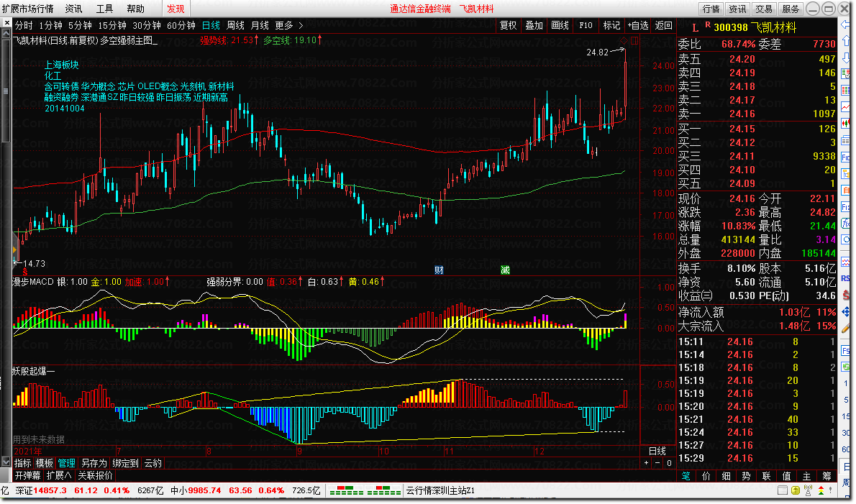This screenshot has height=504, width=856.
Task: Zoom out chart with the − button
Action: [x=657, y=463]
